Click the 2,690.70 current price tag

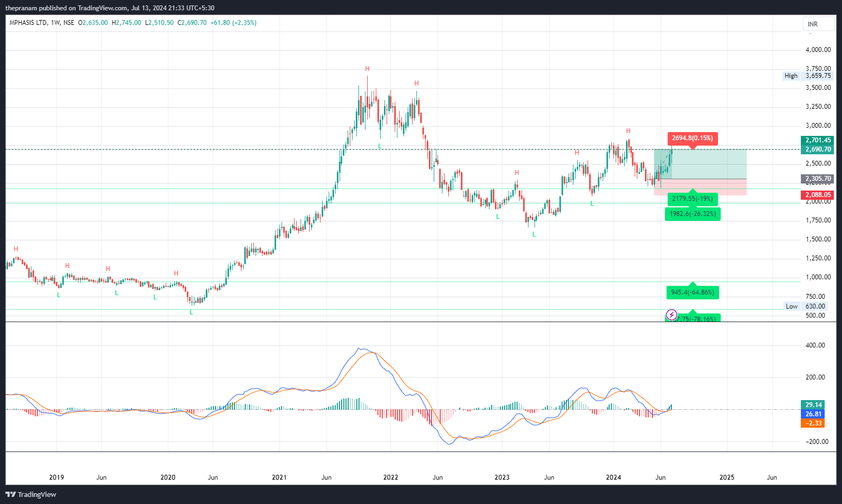coord(818,149)
